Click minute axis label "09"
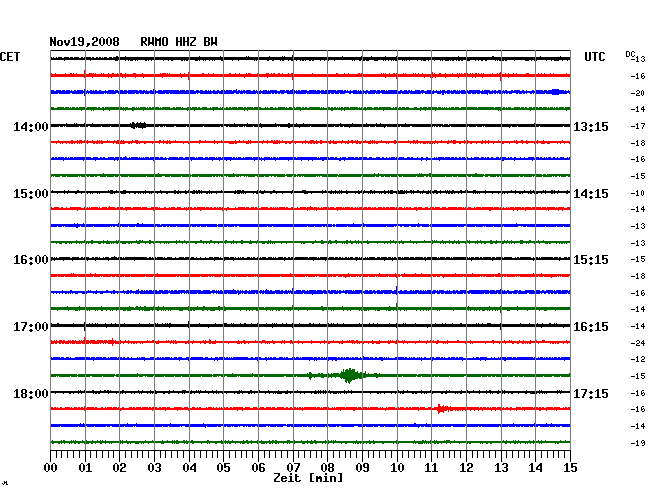The height and width of the screenshot is (494, 650). [x=362, y=467]
